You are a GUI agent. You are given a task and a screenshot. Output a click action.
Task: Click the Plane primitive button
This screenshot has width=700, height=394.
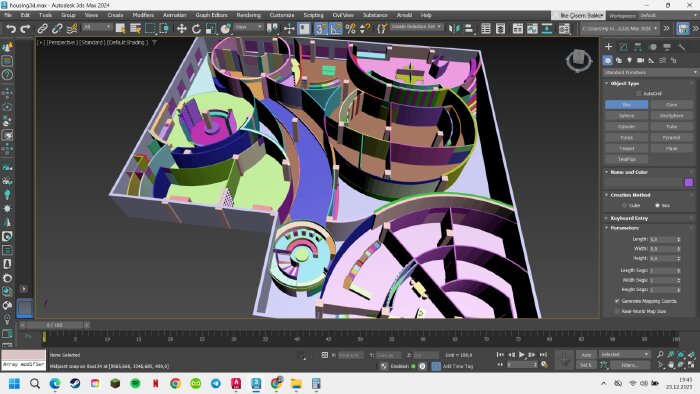[671, 149]
